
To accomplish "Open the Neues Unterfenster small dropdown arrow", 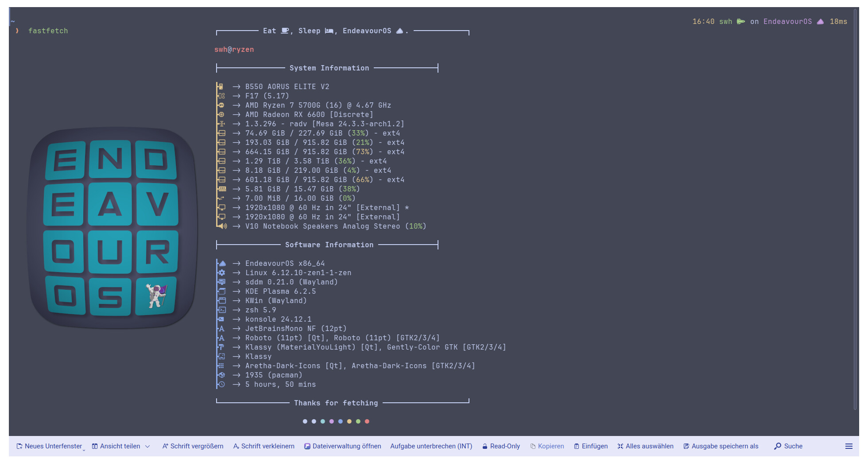I will tap(84, 450).
